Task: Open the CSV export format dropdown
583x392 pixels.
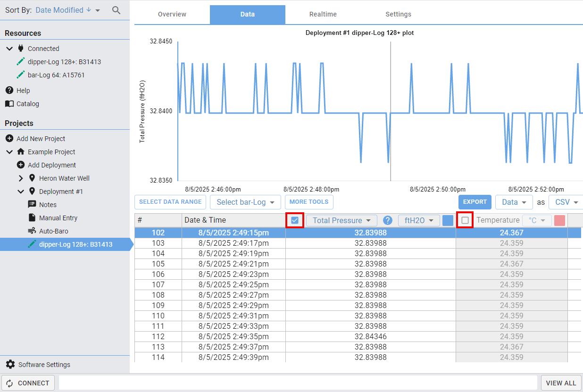Action: 566,202
